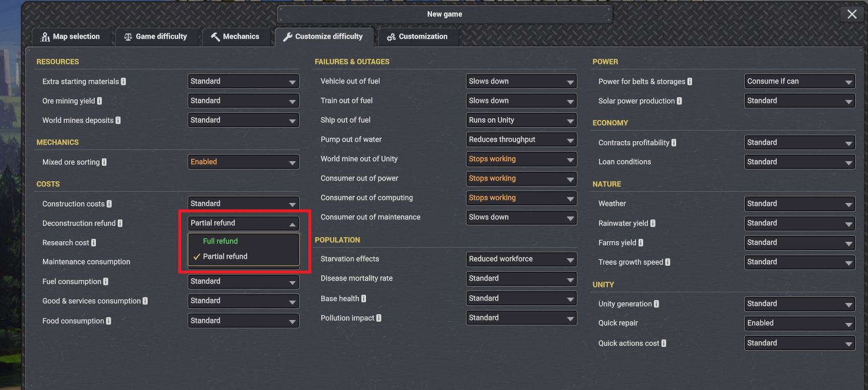
Task: Open info icon for World mines deposits
Action: point(118,121)
